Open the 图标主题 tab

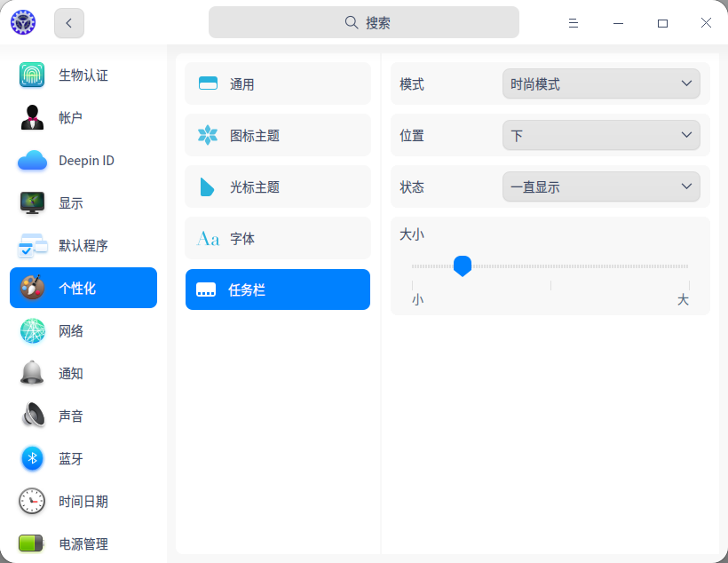pyautogui.click(x=278, y=135)
